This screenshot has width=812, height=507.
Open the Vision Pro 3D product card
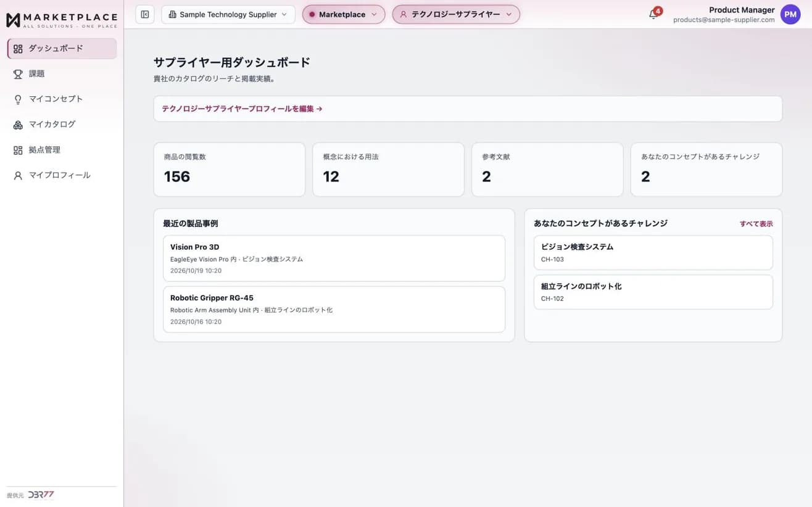pos(334,258)
